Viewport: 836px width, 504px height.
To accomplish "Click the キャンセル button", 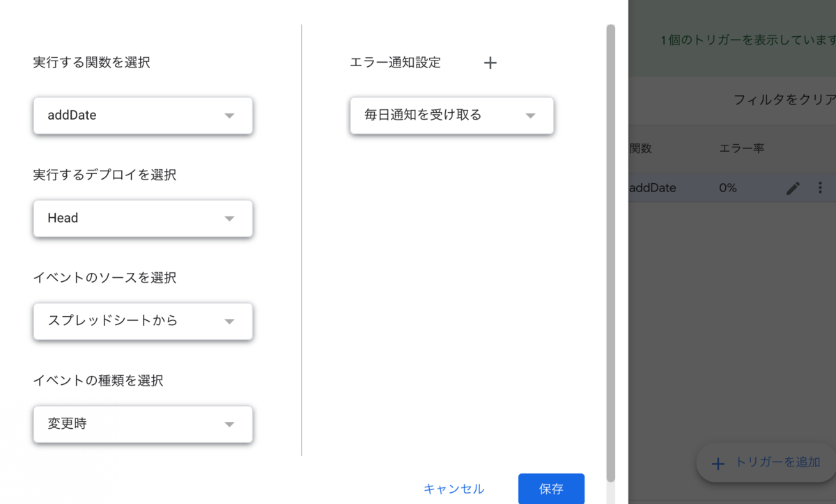I will 454,489.
